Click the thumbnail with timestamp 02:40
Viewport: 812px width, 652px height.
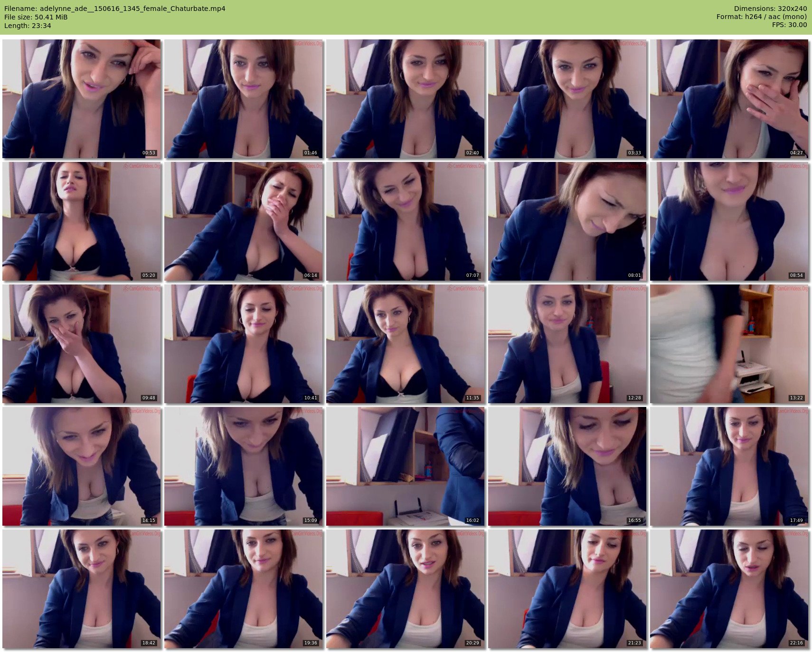[406, 99]
